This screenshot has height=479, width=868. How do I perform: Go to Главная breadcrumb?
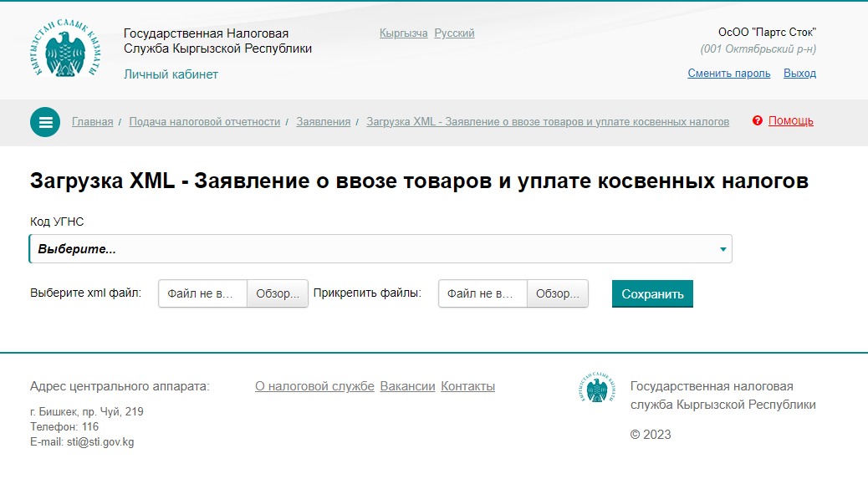pos(92,122)
